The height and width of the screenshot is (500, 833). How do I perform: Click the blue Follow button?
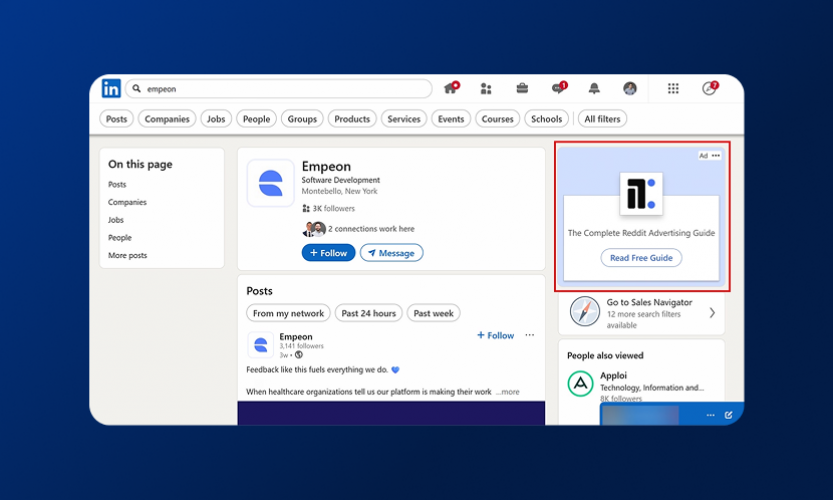coord(328,253)
